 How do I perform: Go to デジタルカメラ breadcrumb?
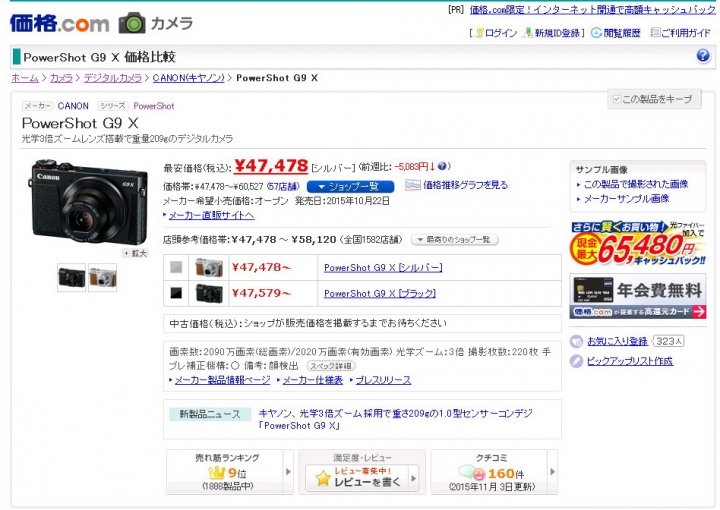[x=112, y=78]
